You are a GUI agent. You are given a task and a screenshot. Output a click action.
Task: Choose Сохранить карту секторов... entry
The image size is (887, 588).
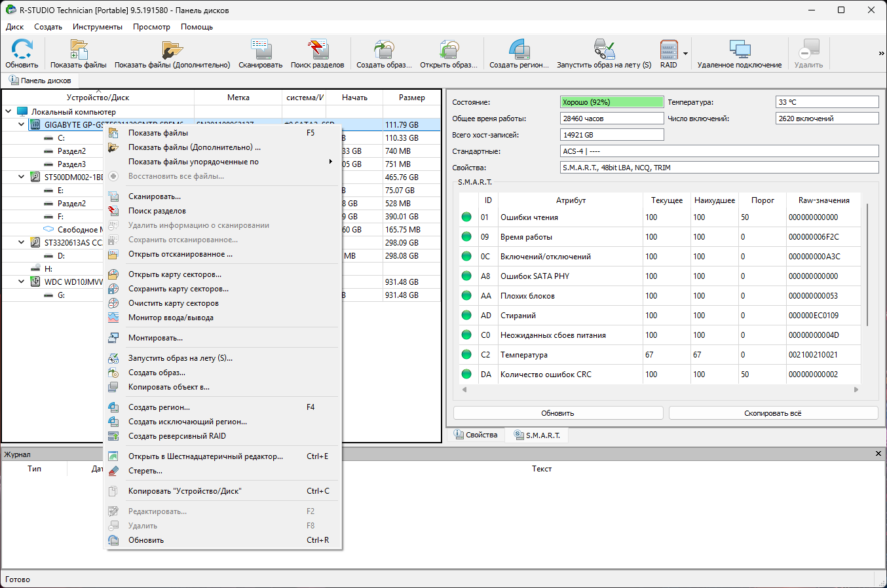pos(223,289)
